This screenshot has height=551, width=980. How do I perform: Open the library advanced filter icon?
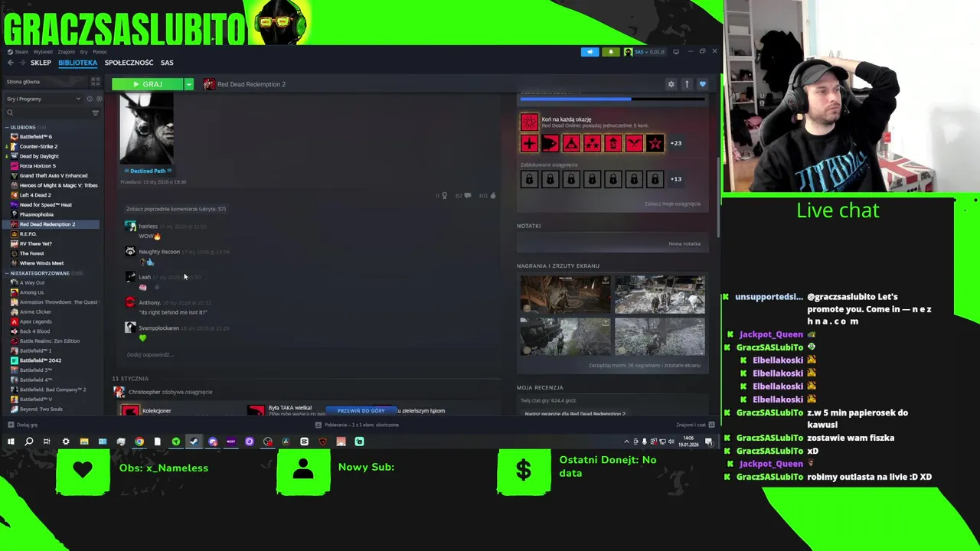coord(96,112)
